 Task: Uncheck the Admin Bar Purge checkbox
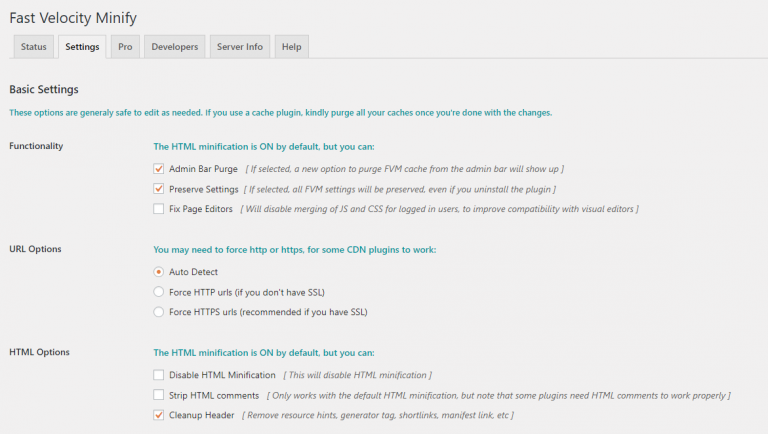pyautogui.click(x=158, y=169)
